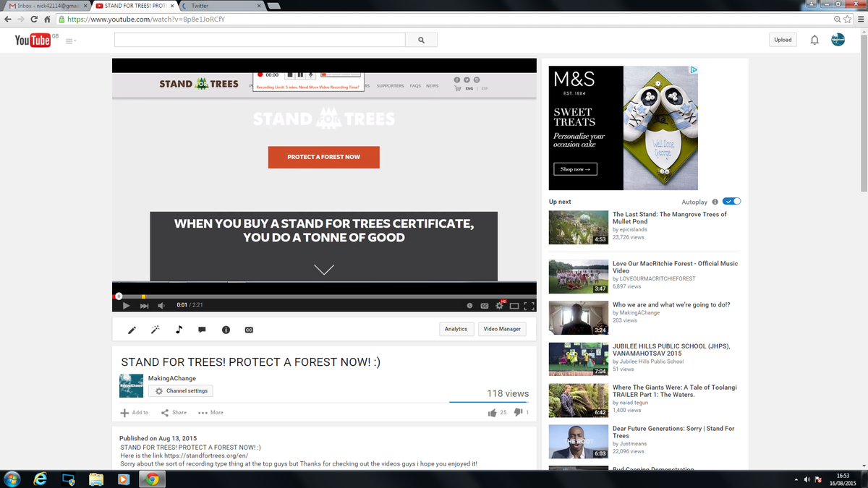Screen dimensions: 868x488
Task: Bookmark this page with star
Action: (847, 20)
